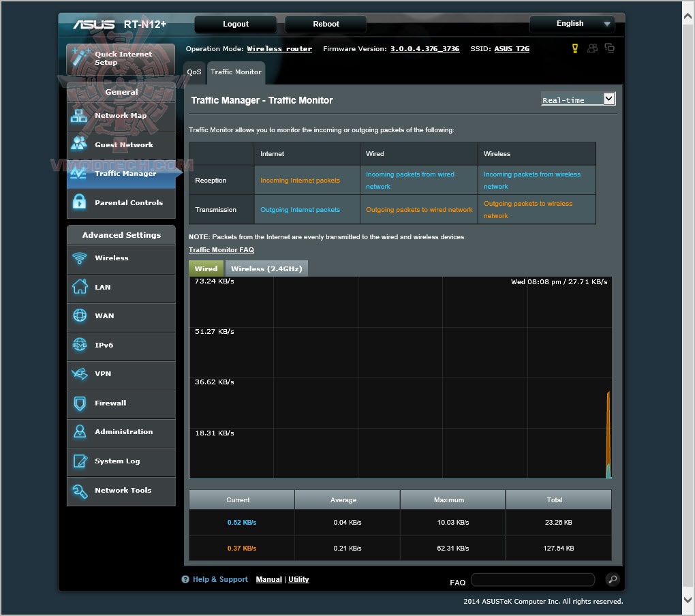Viewport: 695px width, 616px height.
Task: Click the network devices status icon
Action: click(610, 48)
